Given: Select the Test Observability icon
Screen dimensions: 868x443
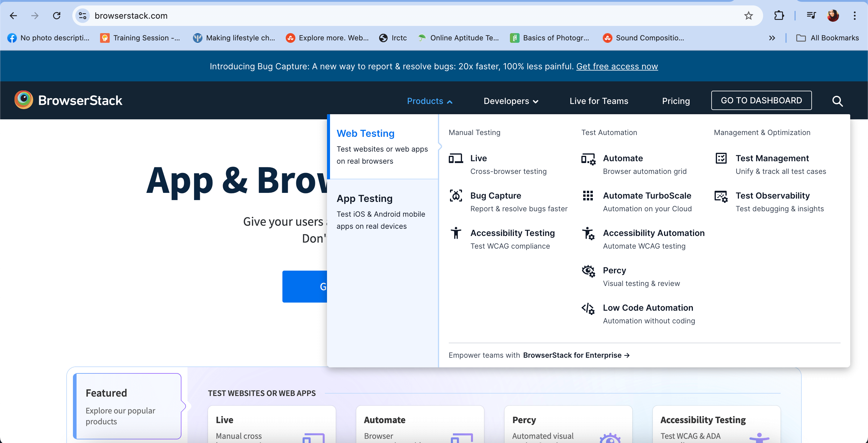Looking at the screenshot, I should (x=721, y=196).
